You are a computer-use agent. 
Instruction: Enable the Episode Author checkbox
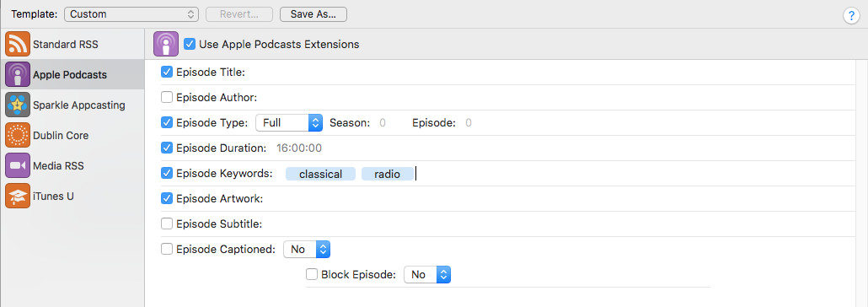(167, 98)
